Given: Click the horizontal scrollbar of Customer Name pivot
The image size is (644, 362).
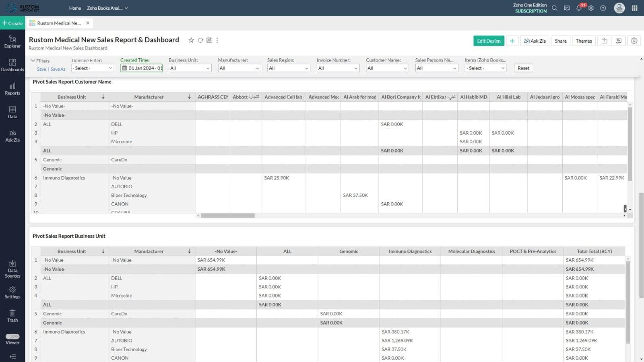Looking at the screenshot, I should pyautogui.click(x=228, y=216).
